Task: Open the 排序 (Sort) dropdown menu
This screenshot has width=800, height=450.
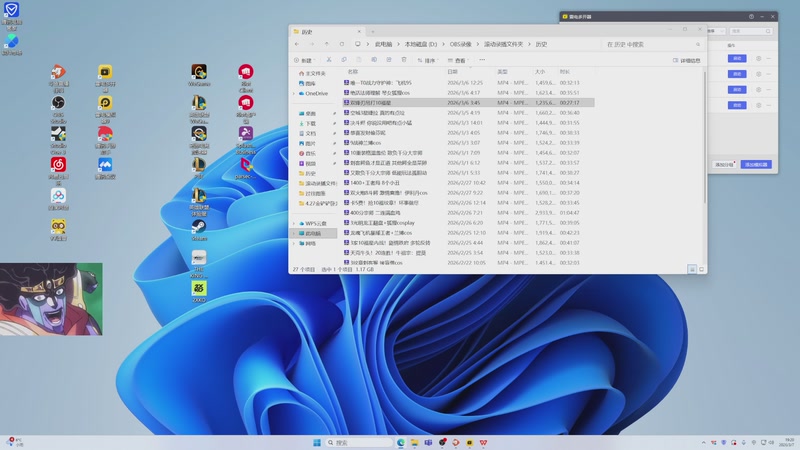Action: coord(427,61)
